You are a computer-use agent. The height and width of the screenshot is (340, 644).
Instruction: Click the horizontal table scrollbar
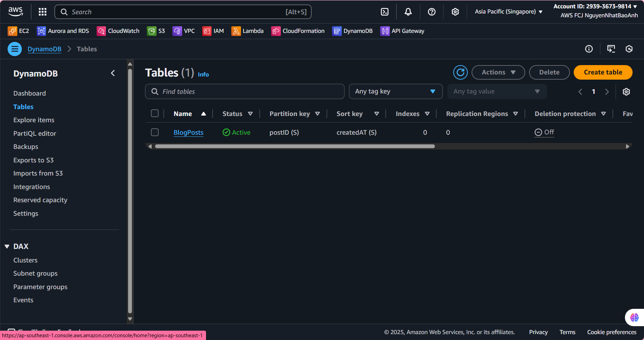tap(295, 146)
